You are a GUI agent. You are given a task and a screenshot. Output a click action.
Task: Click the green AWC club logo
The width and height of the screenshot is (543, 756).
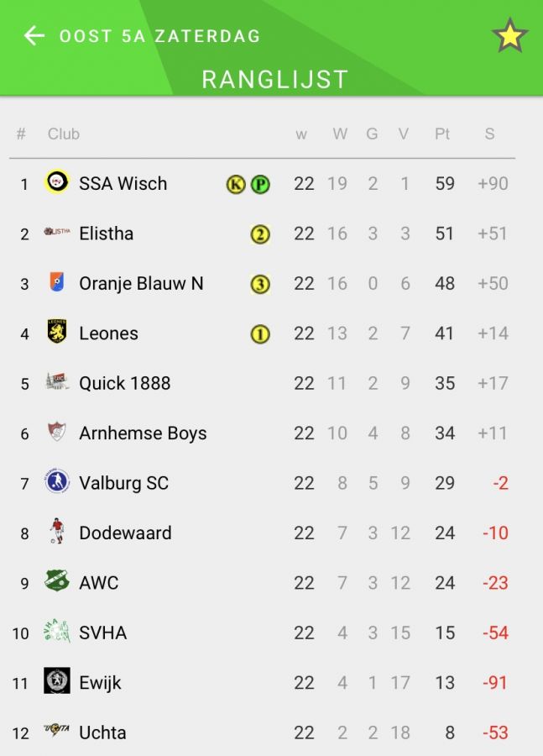point(57,581)
